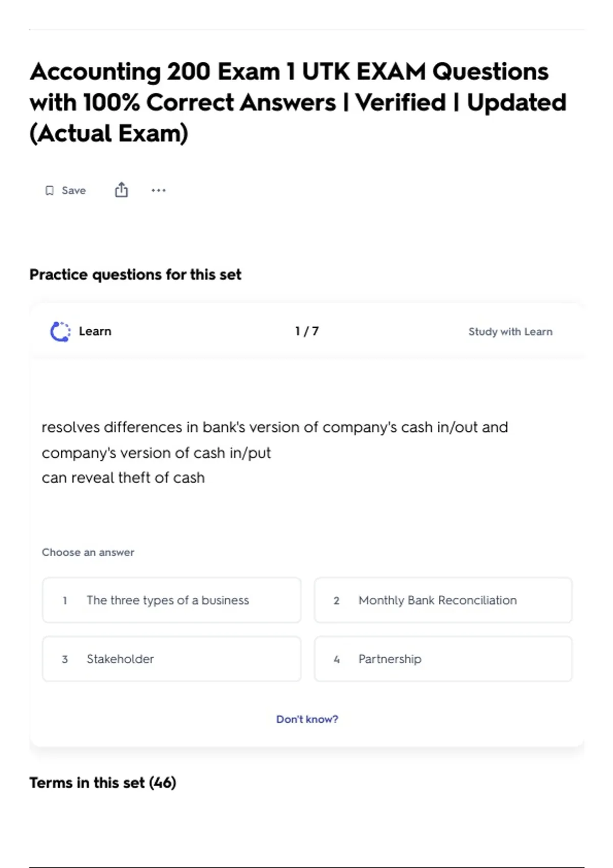Open 'Study with Learn' link
The width and height of the screenshot is (613, 868).
point(510,331)
